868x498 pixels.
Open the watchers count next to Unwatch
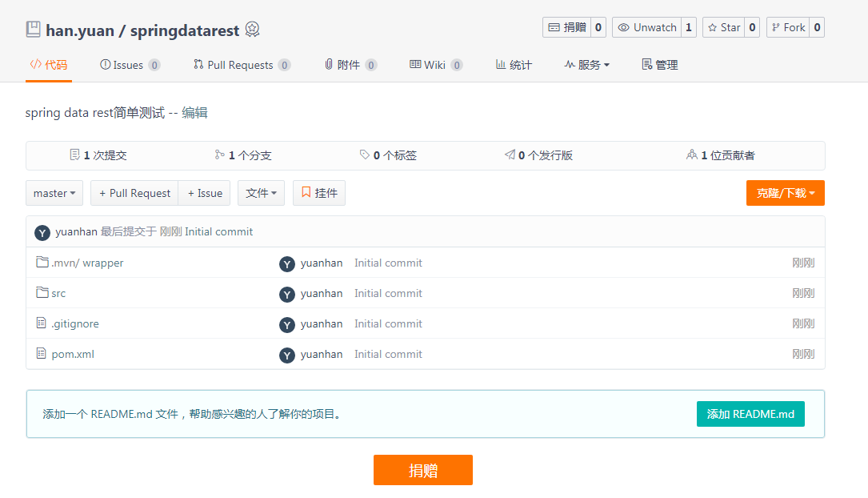[689, 27]
